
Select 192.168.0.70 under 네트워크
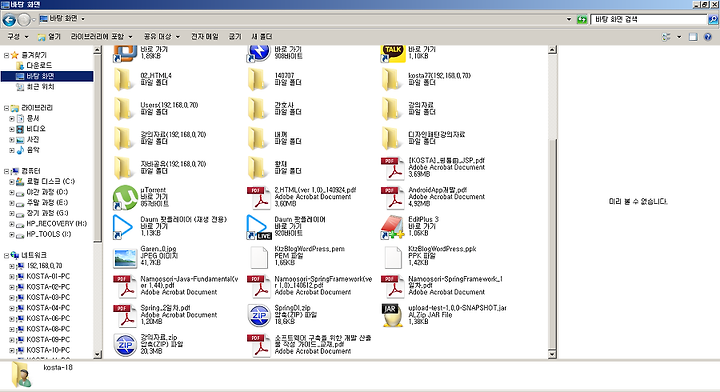pyautogui.click(x=44, y=266)
